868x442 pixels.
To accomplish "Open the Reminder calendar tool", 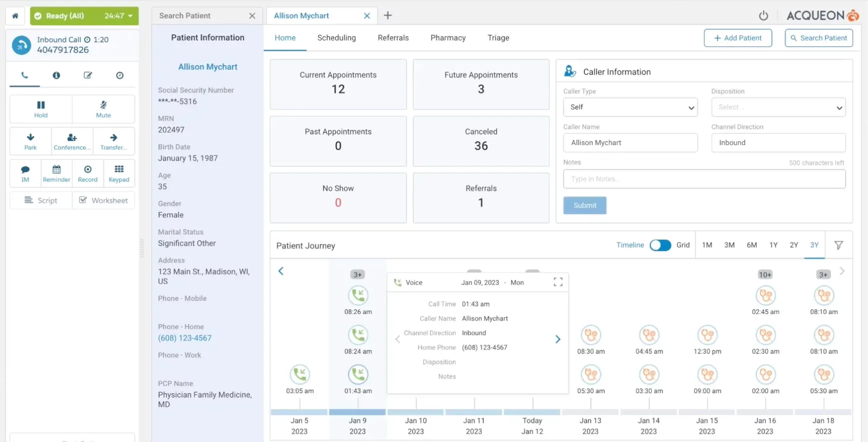I will (x=57, y=173).
